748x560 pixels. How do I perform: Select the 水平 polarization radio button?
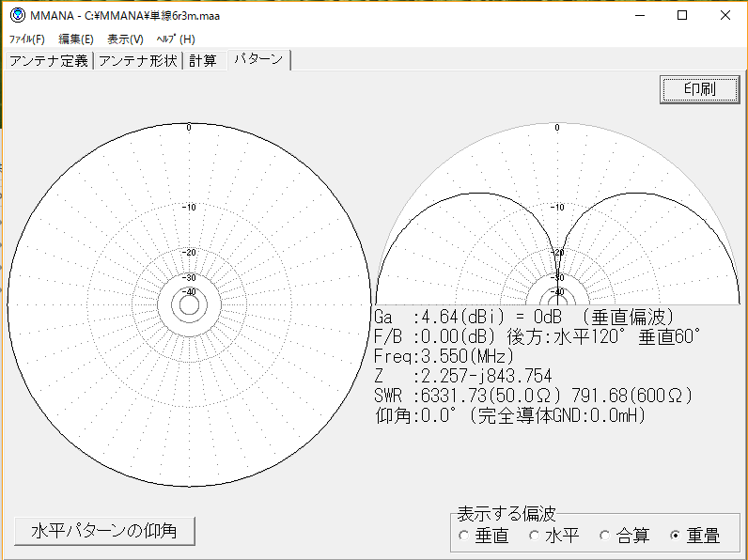pos(554,536)
